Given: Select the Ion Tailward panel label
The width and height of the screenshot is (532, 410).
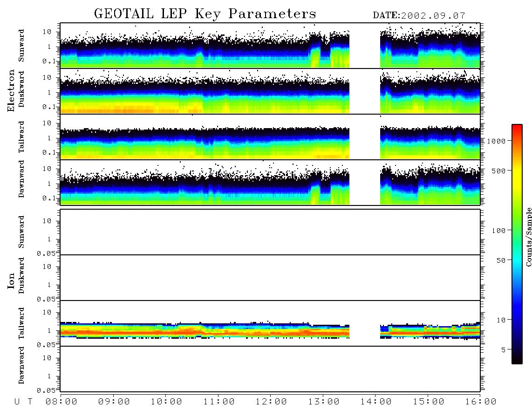Looking at the screenshot, I should coord(21,323).
